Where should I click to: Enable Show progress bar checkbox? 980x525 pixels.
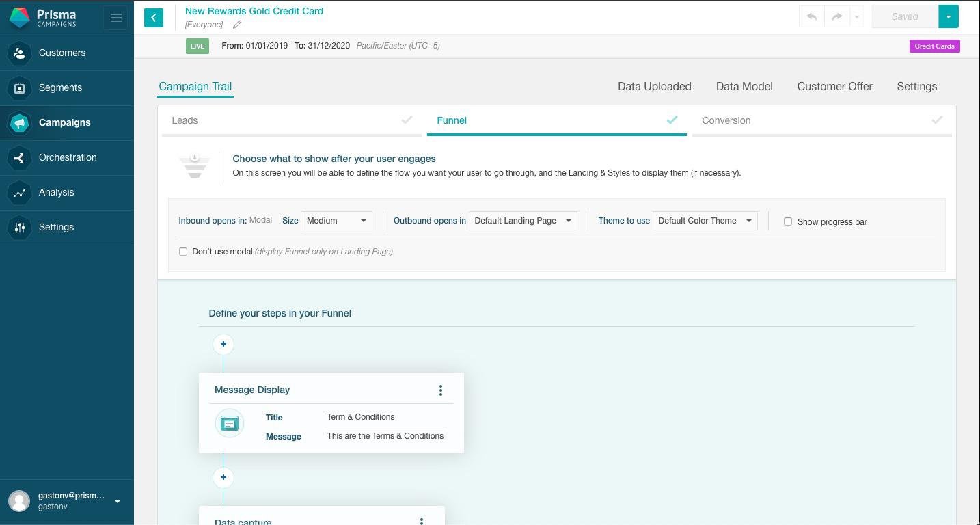coord(788,221)
